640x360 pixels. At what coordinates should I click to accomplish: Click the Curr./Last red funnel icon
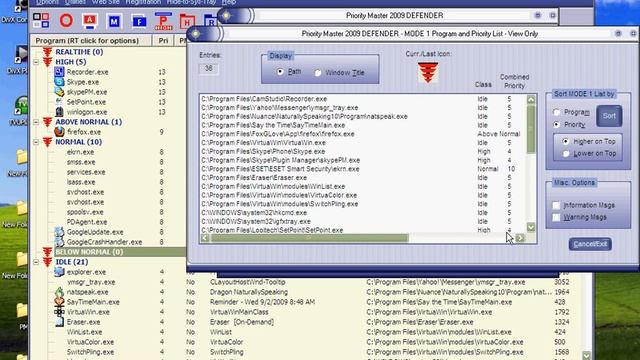point(428,72)
